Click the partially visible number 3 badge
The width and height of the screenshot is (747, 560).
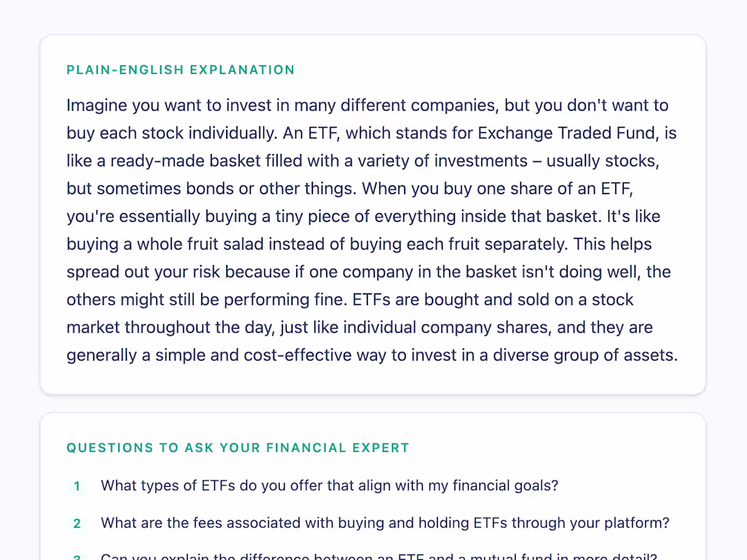point(77,556)
